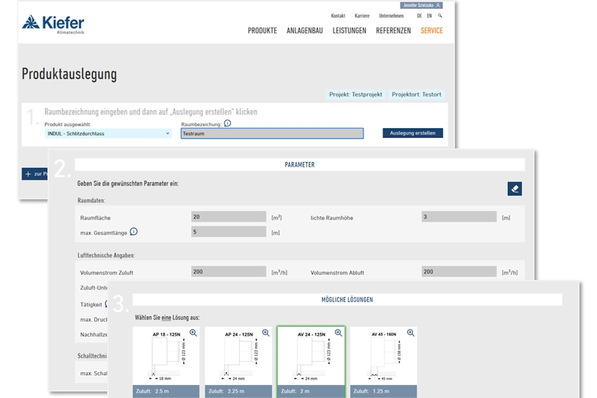Click the Produktauslegung page heading
The width and height of the screenshot is (597, 398).
click(x=69, y=74)
